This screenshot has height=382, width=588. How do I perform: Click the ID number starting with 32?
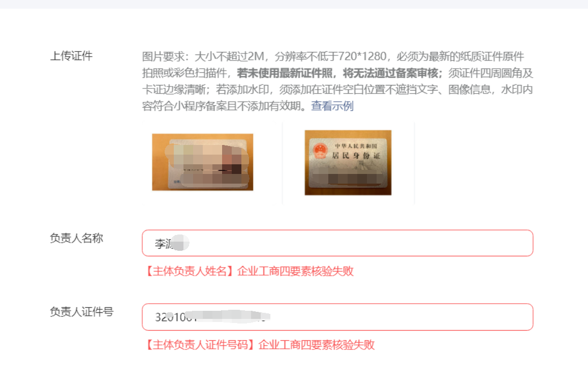[x=212, y=317]
